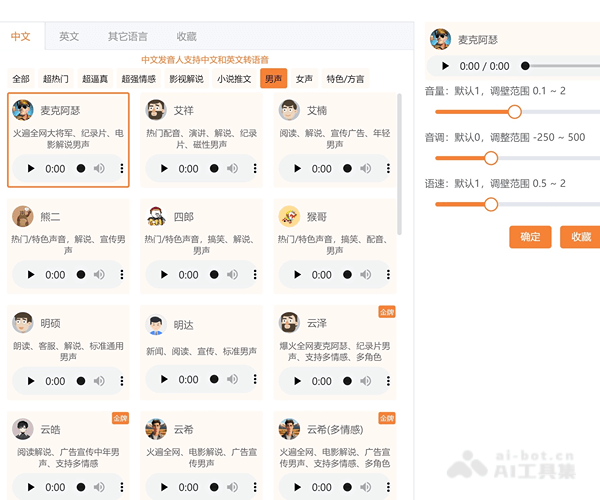Choose the 特色/方言 filter
Image resolution: width=600 pixels, height=500 pixels.
click(x=345, y=79)
